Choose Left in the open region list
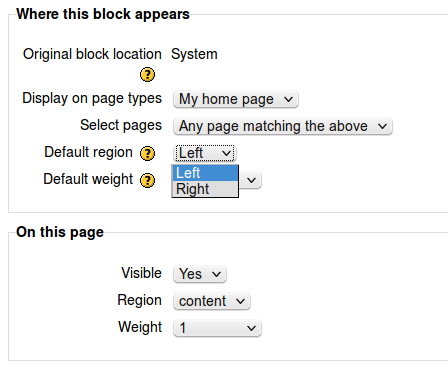 tap(205, 173)
